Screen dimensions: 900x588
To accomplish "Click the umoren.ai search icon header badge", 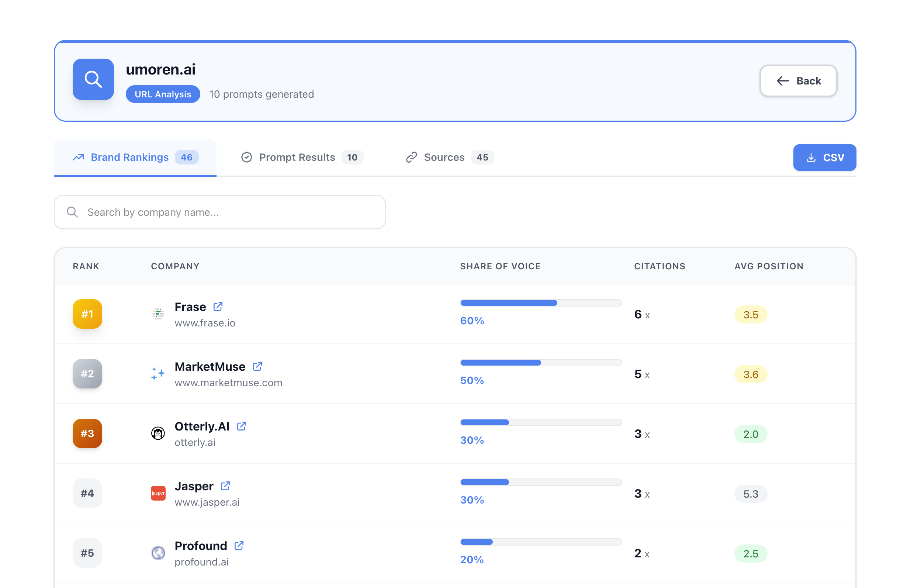I will pyautogui.click(x=93, y=79).
